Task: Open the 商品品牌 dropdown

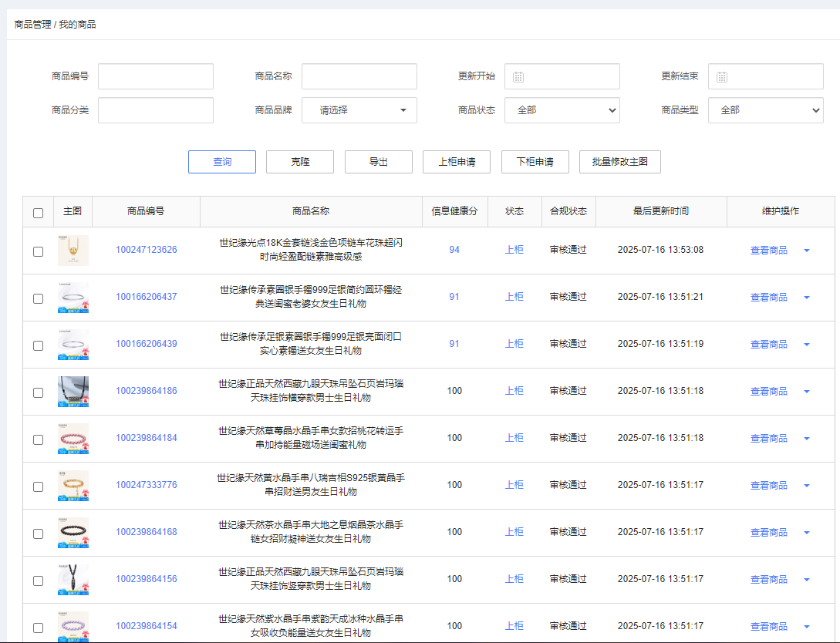Action: point(359,110)
